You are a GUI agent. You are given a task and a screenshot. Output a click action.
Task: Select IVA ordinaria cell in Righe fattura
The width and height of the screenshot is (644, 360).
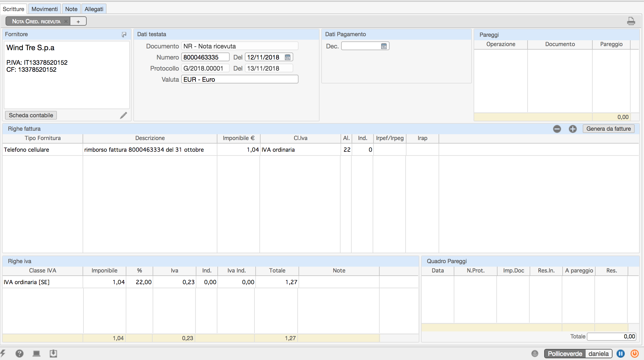click(300, 150)
